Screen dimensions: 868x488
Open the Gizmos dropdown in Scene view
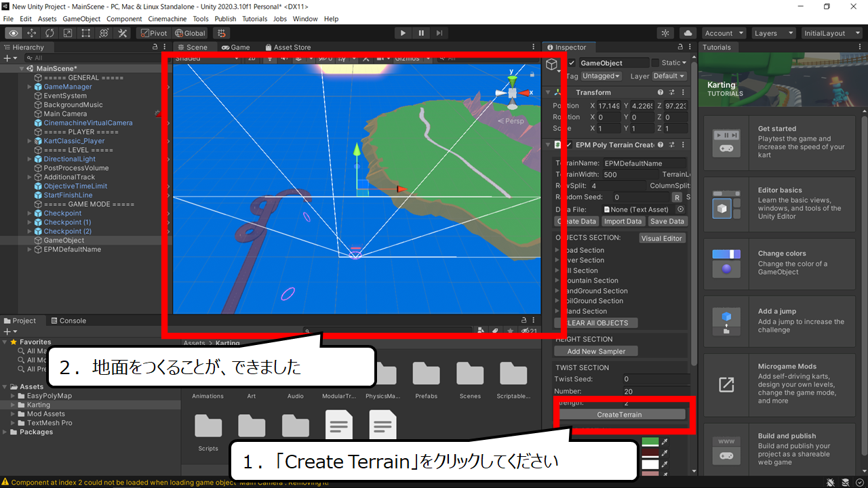[414, 58]
